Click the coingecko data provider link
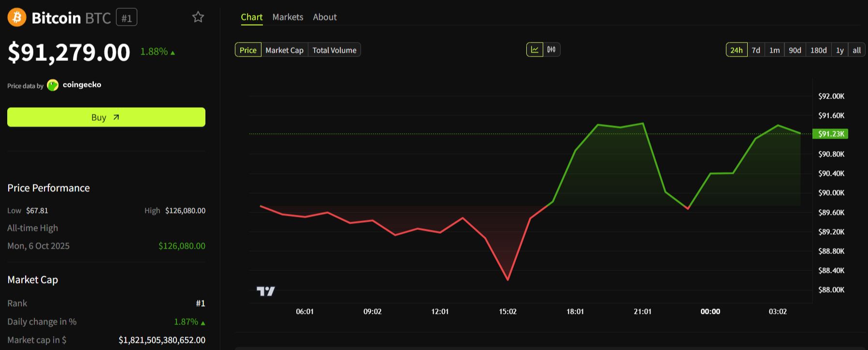Image resolution: width=868 pixels, height=350 pixels. 82,85
